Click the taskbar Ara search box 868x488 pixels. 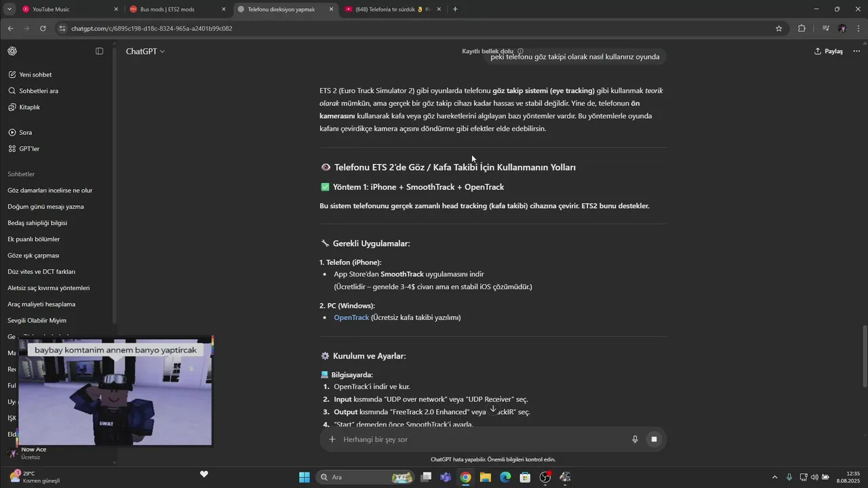(366, 477)
